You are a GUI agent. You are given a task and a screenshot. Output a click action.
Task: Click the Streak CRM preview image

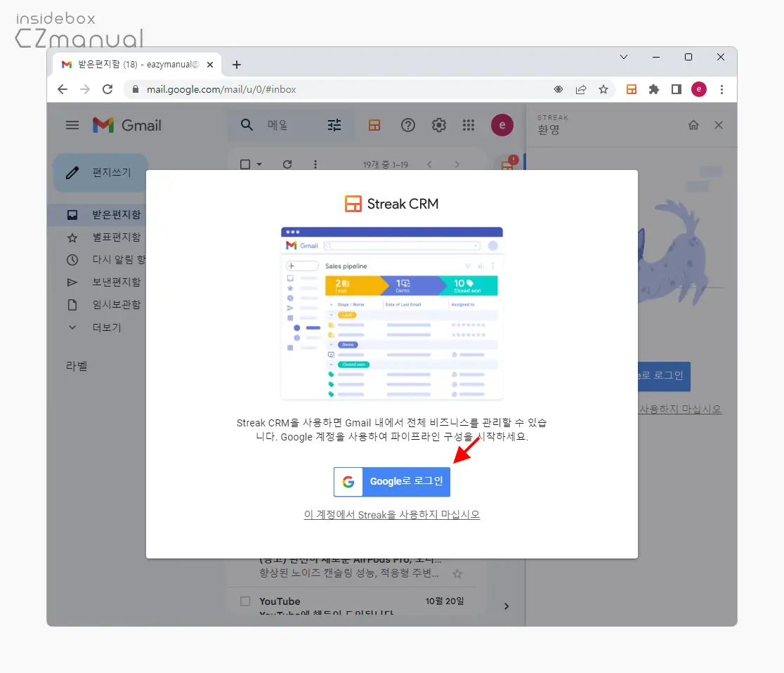click(x=391, y=313)
